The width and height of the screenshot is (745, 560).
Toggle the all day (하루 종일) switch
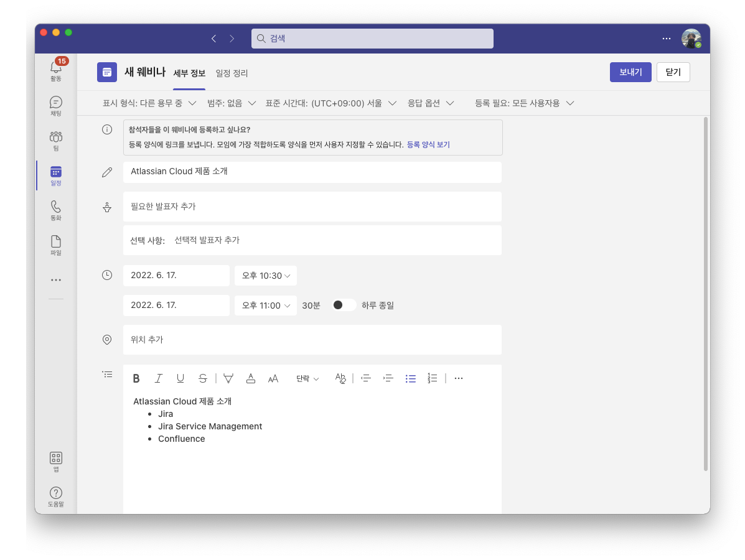pos(343,305)
